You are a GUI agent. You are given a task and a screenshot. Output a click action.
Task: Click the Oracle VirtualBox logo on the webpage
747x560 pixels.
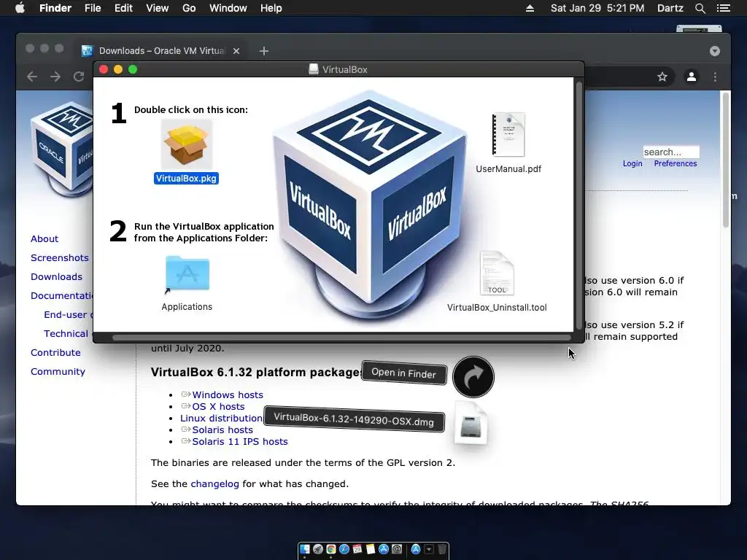tap(61, 149)
